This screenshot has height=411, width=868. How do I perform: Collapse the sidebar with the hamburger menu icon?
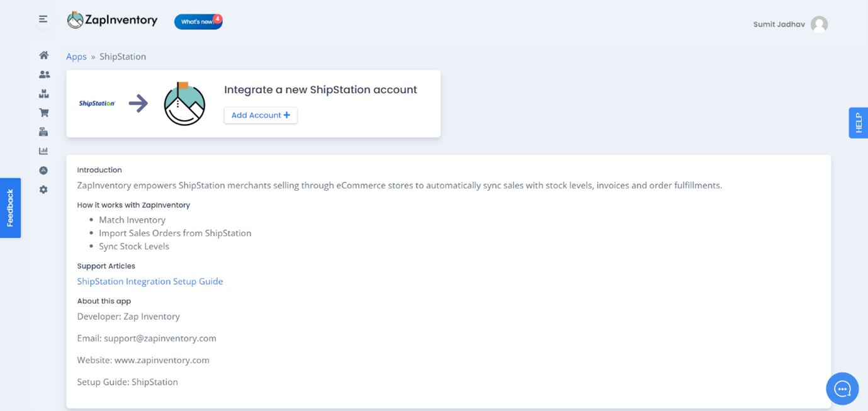click(x=43, y=20)
